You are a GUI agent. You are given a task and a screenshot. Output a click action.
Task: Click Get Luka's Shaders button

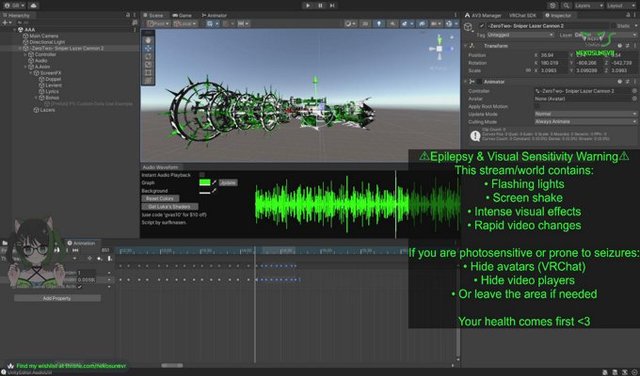(169, 207)
